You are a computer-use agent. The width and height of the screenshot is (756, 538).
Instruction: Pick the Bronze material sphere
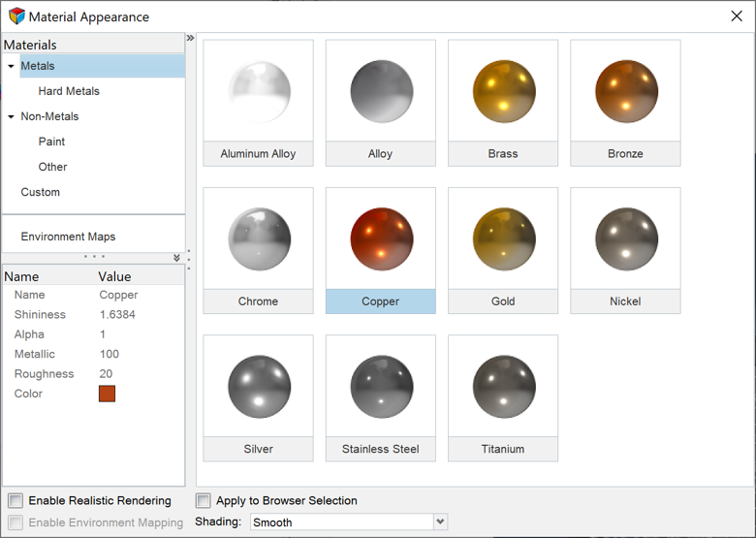[x=625, y=91]
